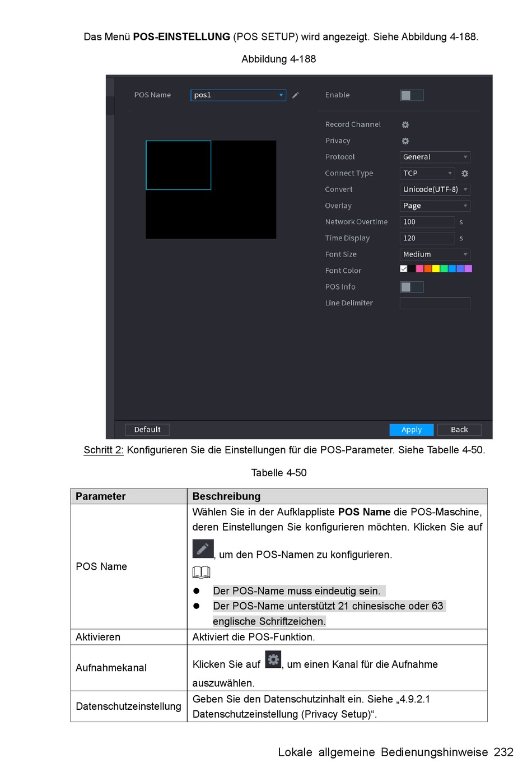The height and width of the screenshot is (777, 532).
Task: Open Record Channel gear settings
Action: click(x=405, y=124)
